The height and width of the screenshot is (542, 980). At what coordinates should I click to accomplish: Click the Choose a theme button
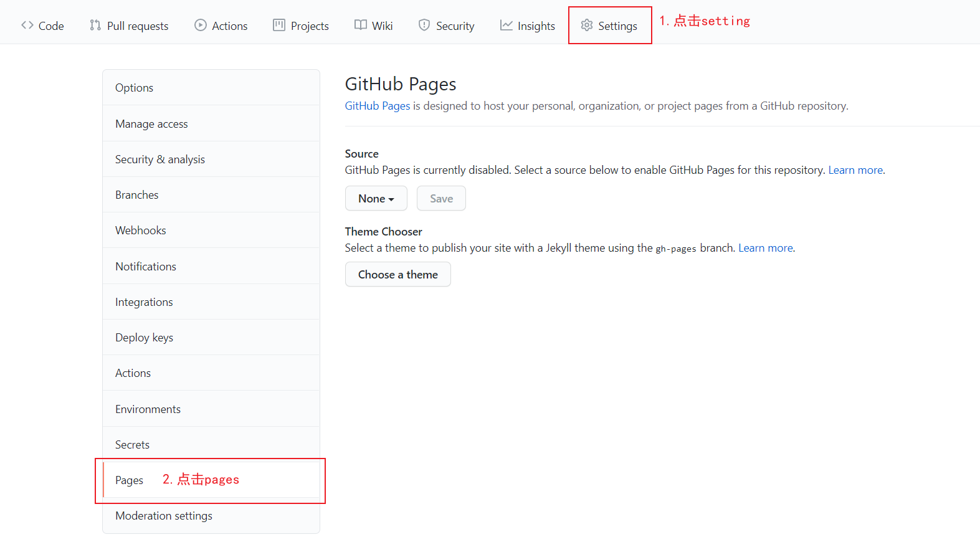(398, 274)
